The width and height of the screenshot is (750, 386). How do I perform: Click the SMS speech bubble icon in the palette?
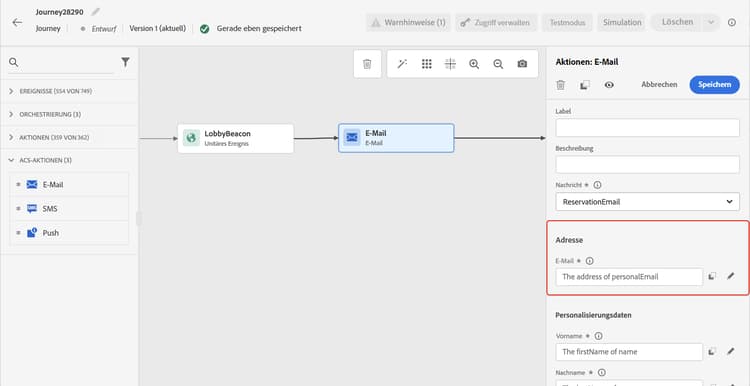32,209
